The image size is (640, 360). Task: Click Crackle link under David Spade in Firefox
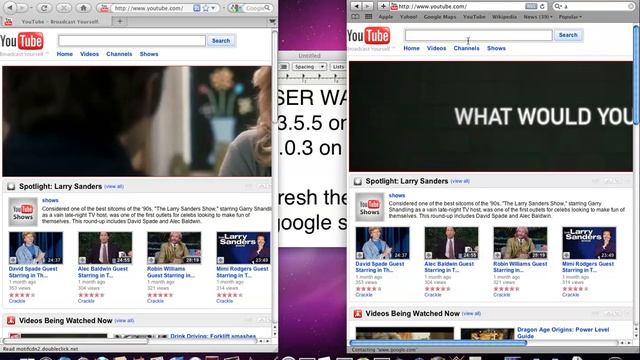[17, 301]
